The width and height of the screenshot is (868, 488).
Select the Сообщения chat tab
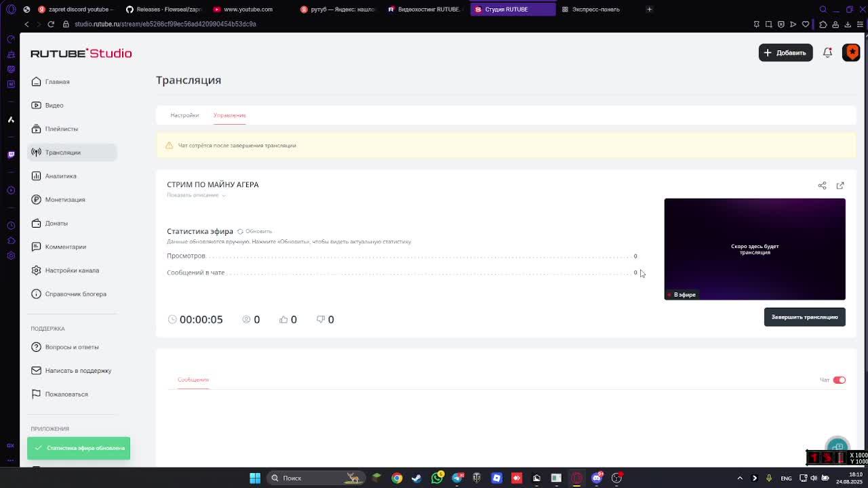[193, 380]
